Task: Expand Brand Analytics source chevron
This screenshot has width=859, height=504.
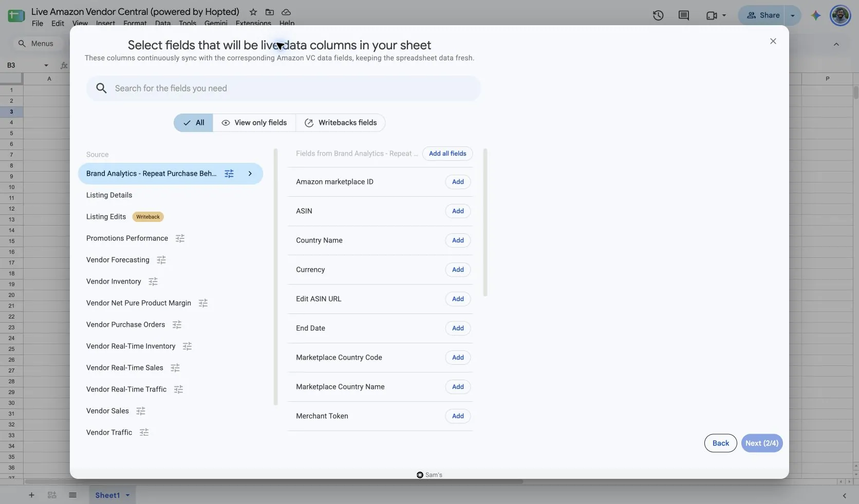Action: 250,174
